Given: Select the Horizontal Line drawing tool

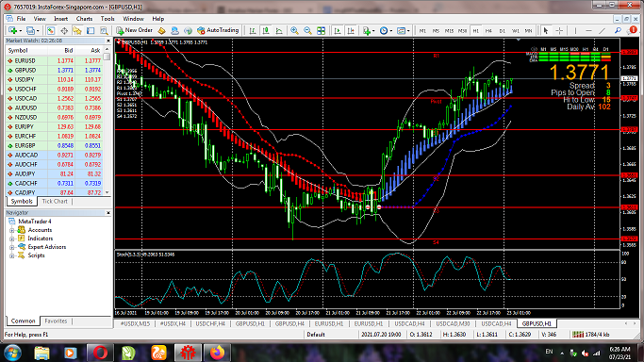Looking at the screenshot, I should (x=588, y=30).
